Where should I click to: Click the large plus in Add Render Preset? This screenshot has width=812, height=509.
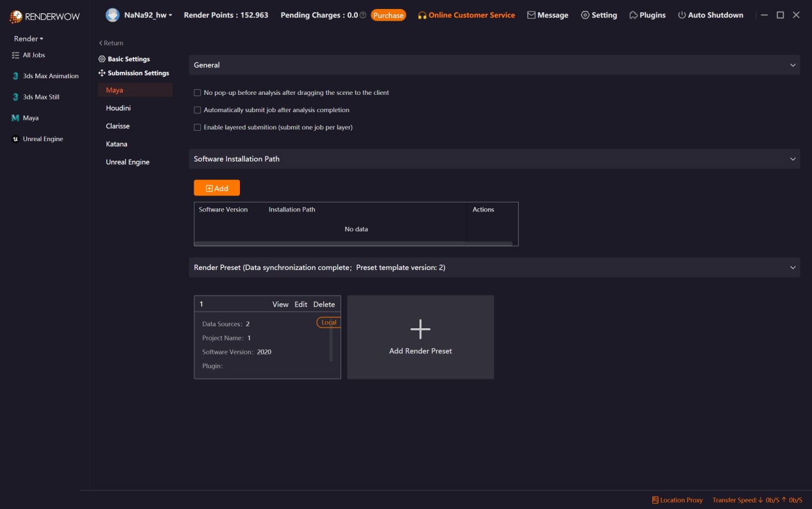[420, 329]
